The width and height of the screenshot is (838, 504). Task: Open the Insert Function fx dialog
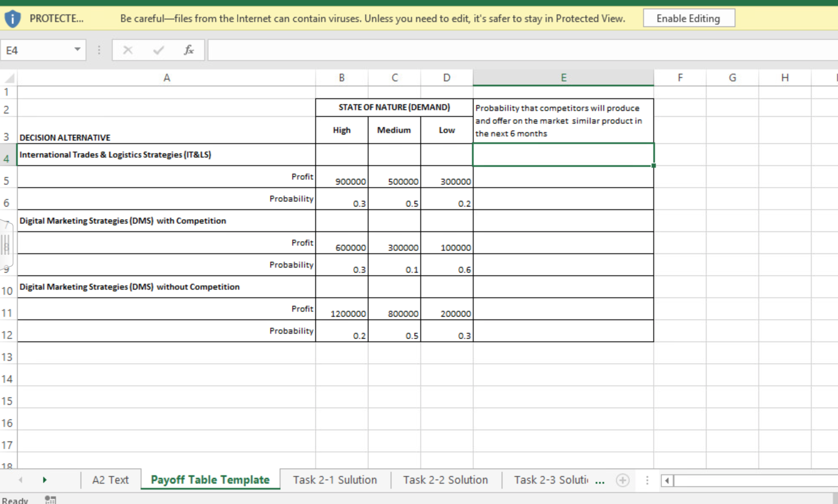[189, 50]
